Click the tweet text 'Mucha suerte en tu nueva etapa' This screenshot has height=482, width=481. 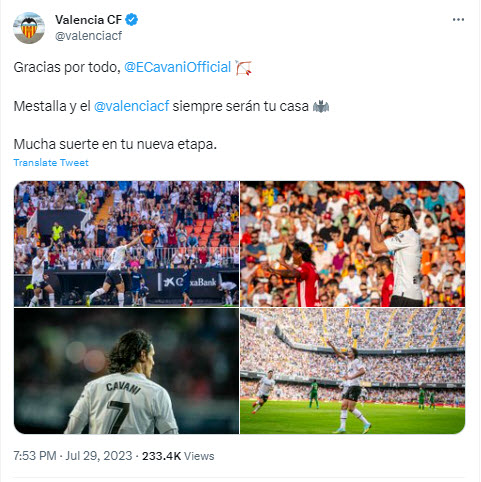click(x=115, y=144)
